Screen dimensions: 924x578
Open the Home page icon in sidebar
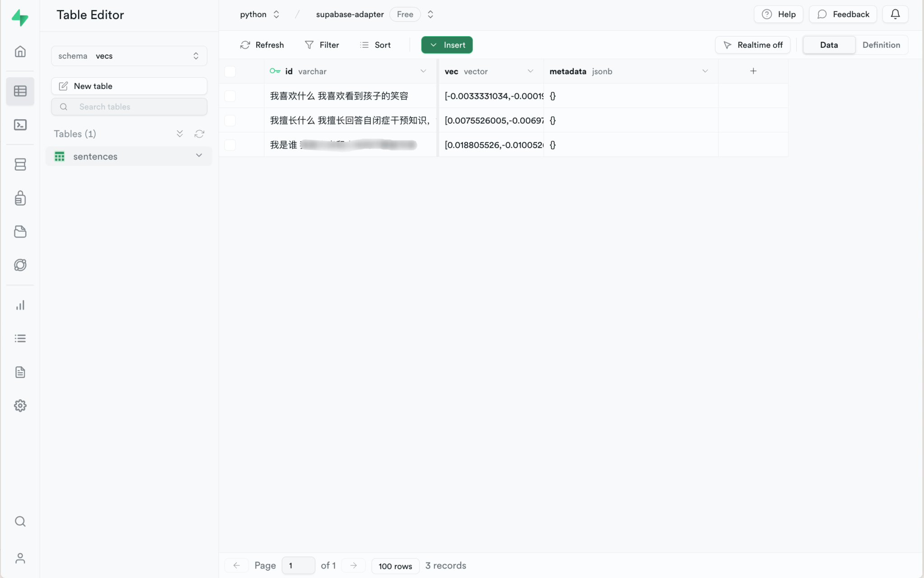20,51
